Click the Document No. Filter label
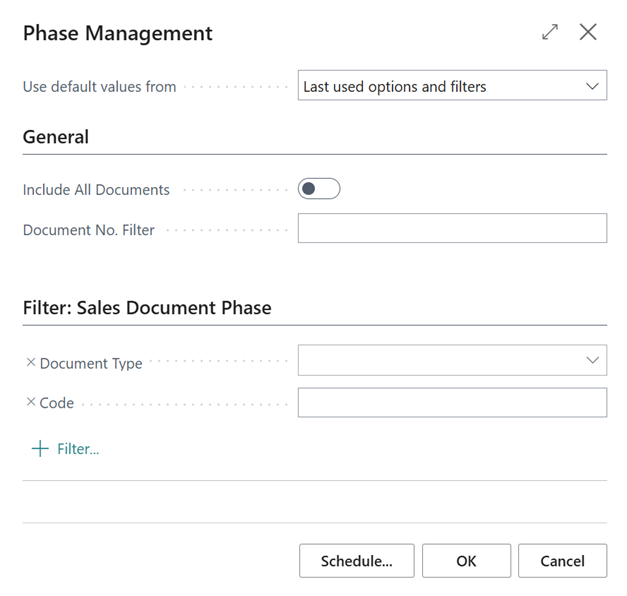Viewport: 627px width, 596px height. tap(89, 230)
